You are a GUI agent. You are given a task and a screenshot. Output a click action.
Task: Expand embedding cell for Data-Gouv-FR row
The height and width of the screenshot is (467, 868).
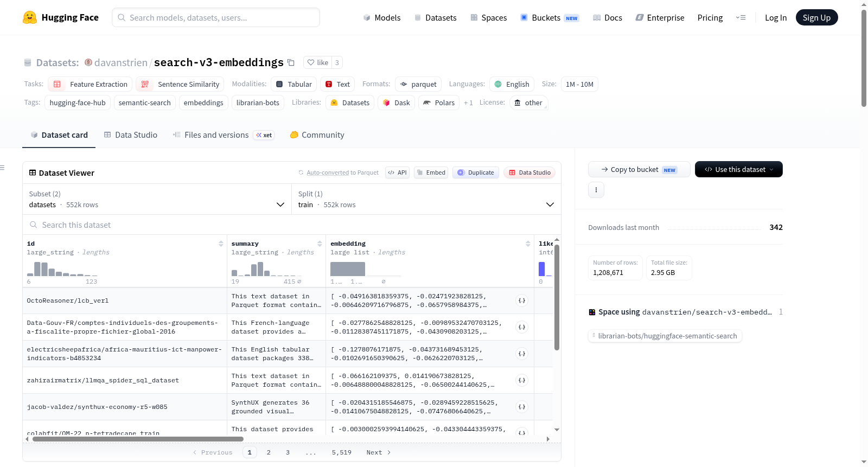522,327
